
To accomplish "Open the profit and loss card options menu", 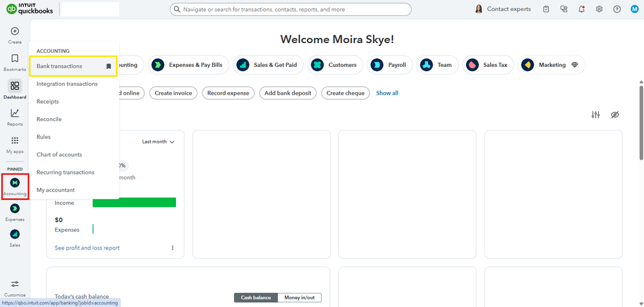I will coord(173,248).
